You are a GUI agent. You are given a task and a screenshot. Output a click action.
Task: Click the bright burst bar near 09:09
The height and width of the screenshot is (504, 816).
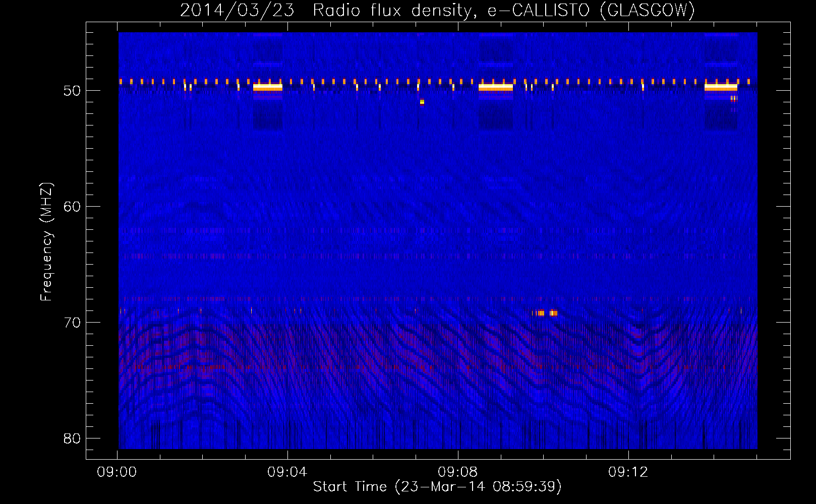(x=496, y=87)
